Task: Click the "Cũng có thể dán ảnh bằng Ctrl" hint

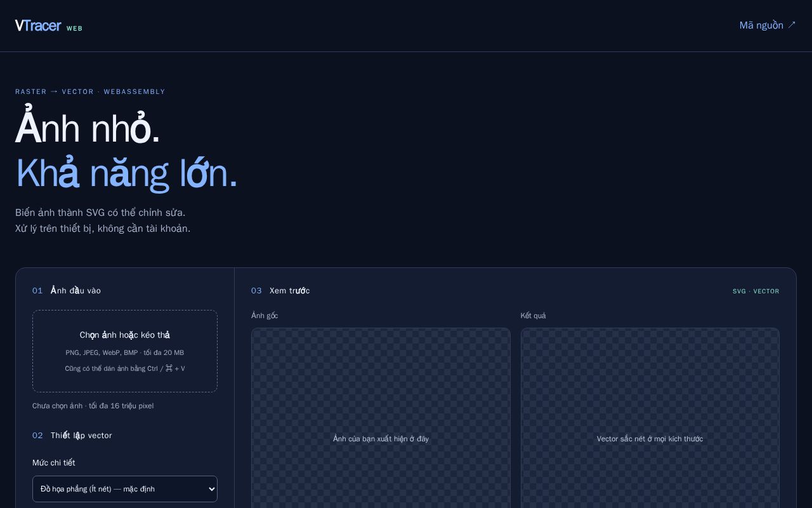Action: pyautogui.click(x=125, y=368)
